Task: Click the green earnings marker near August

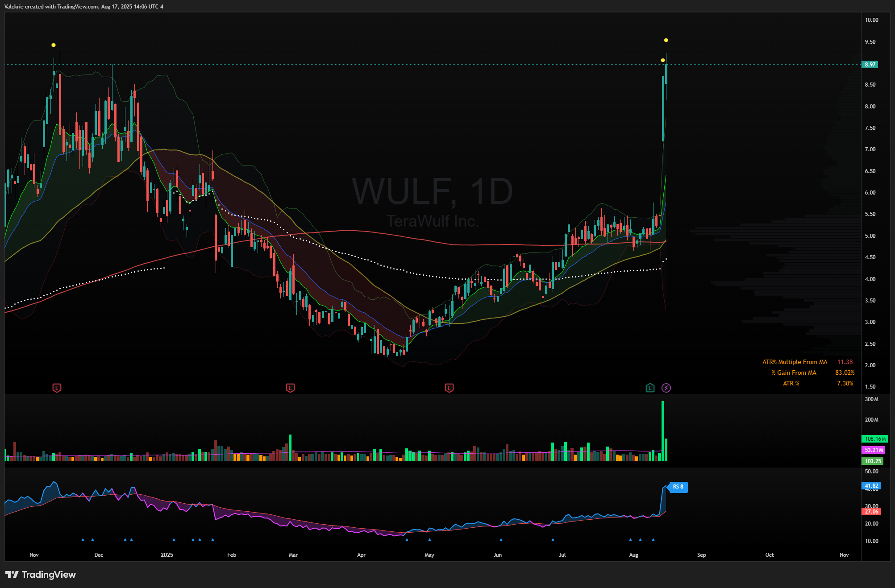Action: point(650,388)
